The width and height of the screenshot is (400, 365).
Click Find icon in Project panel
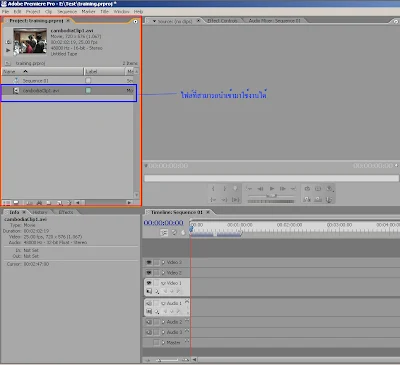39,203
